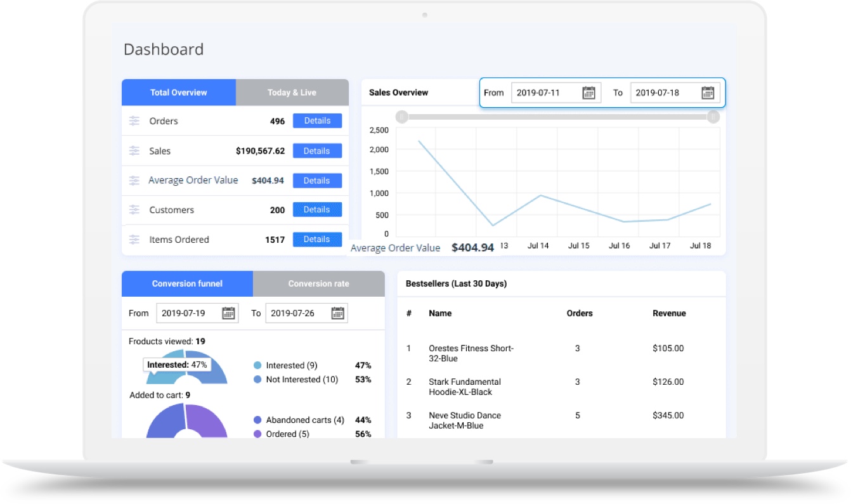Click the Jul 18 axis label

click(x=700, y=246)
